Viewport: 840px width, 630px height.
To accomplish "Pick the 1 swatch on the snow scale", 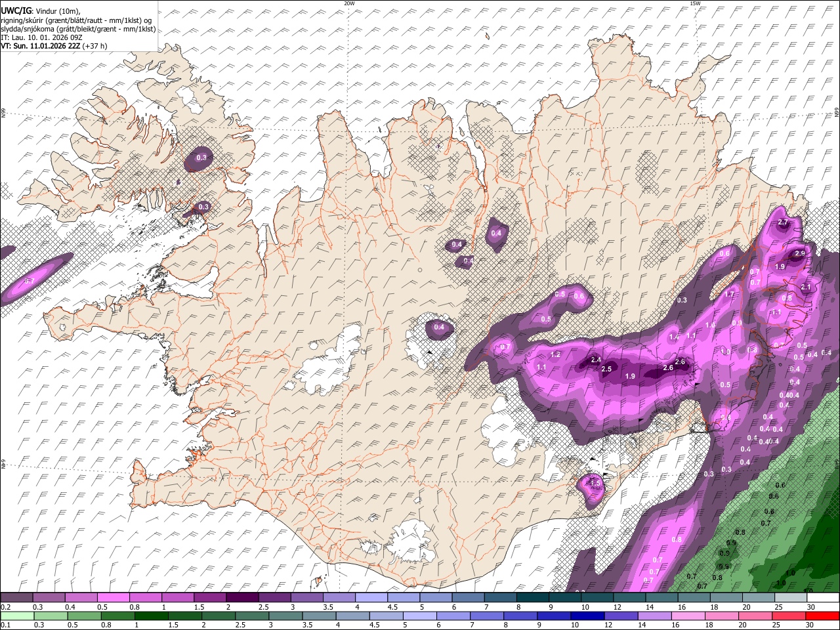I will (x=177, y=598).
